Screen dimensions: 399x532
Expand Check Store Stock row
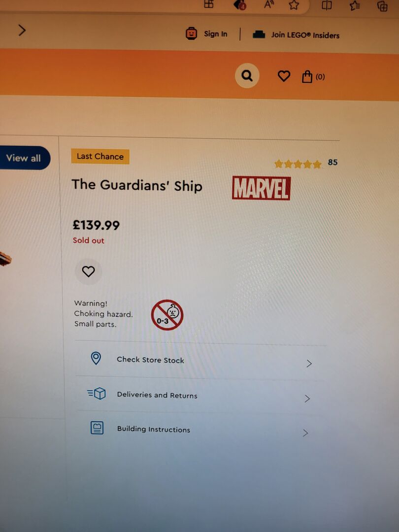(200, 360)
